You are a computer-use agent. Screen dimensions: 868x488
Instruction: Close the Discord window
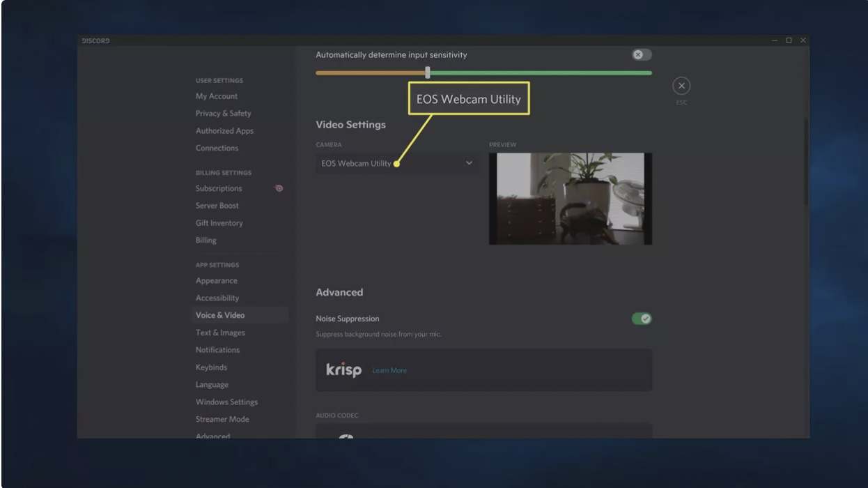[803, 40]
